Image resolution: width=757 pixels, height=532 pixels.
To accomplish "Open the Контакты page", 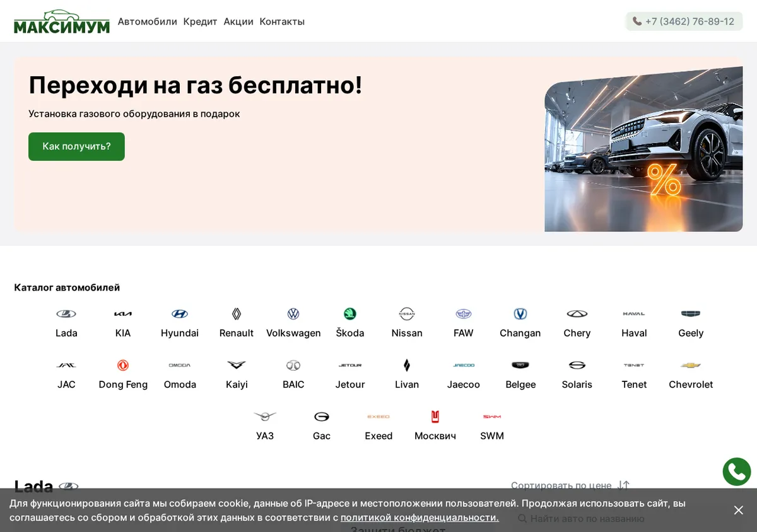I will (x=282, y=21).
